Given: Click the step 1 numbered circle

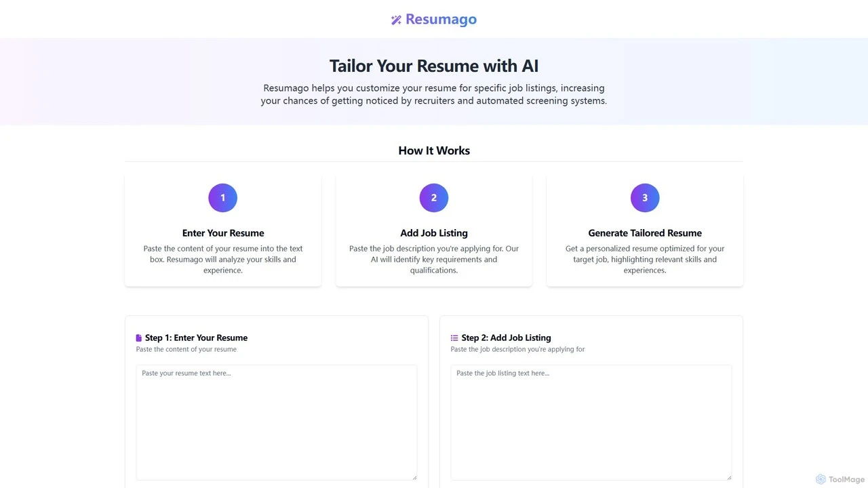Looking at the screenshot, I should pos(222,198).
